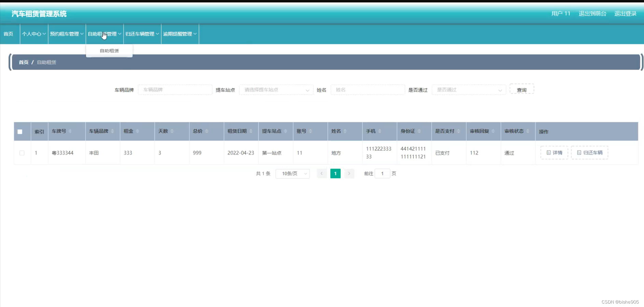Click the 粤333344 plate number cell

coord(62,153)
